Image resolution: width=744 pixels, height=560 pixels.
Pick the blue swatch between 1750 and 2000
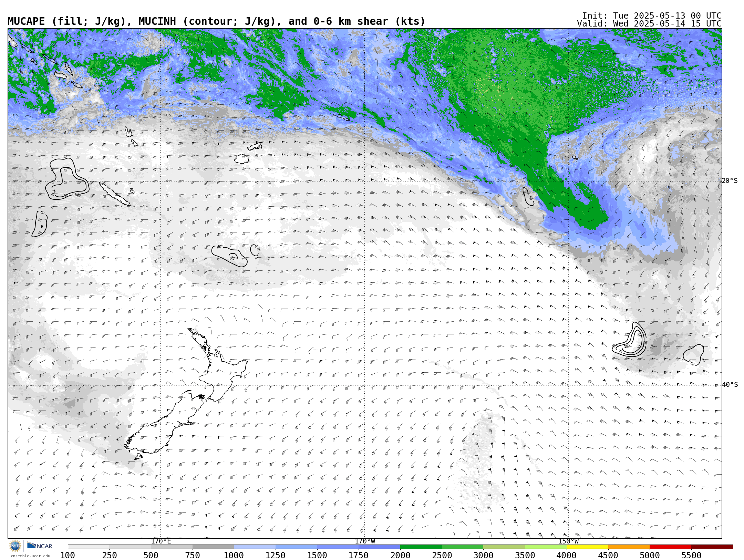pyautogui.click(x=380, y=547)
